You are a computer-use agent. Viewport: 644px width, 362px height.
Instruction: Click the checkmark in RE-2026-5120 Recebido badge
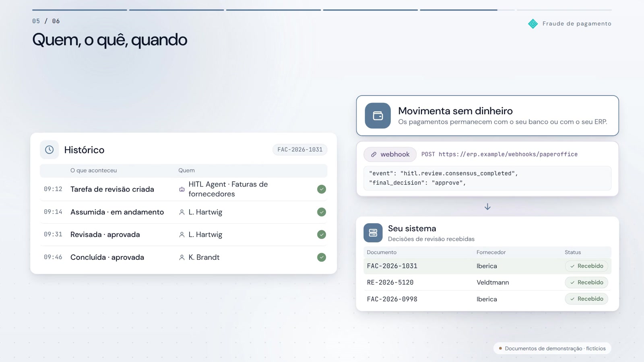point(572,283)
